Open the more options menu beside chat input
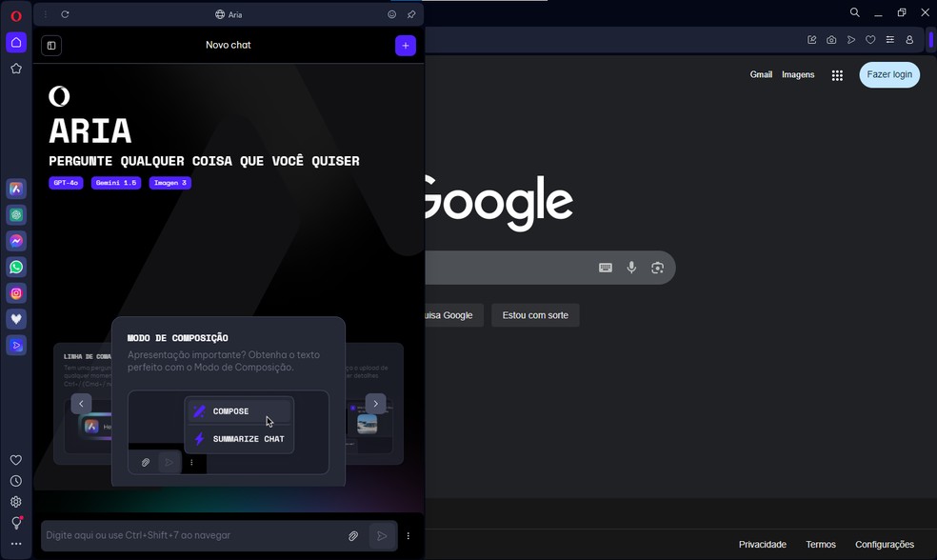937x560 pixels. coord(409,536)
